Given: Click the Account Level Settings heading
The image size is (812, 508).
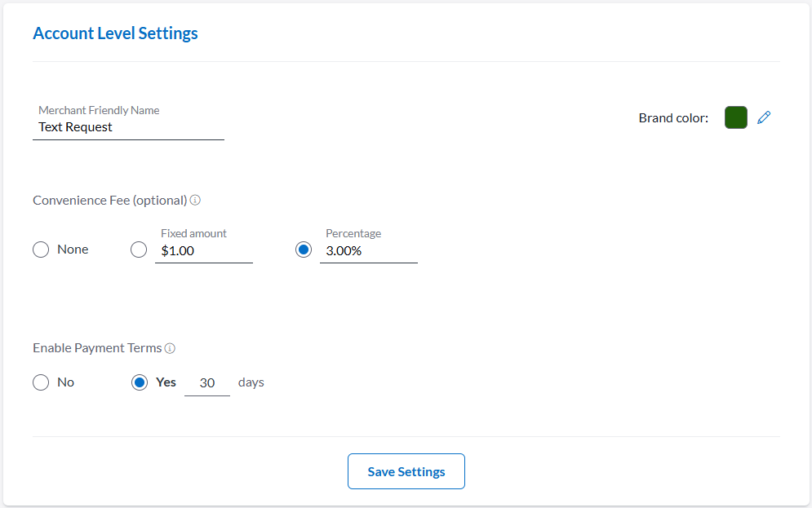Looking at the screenshot, I should tap(115, 33).
